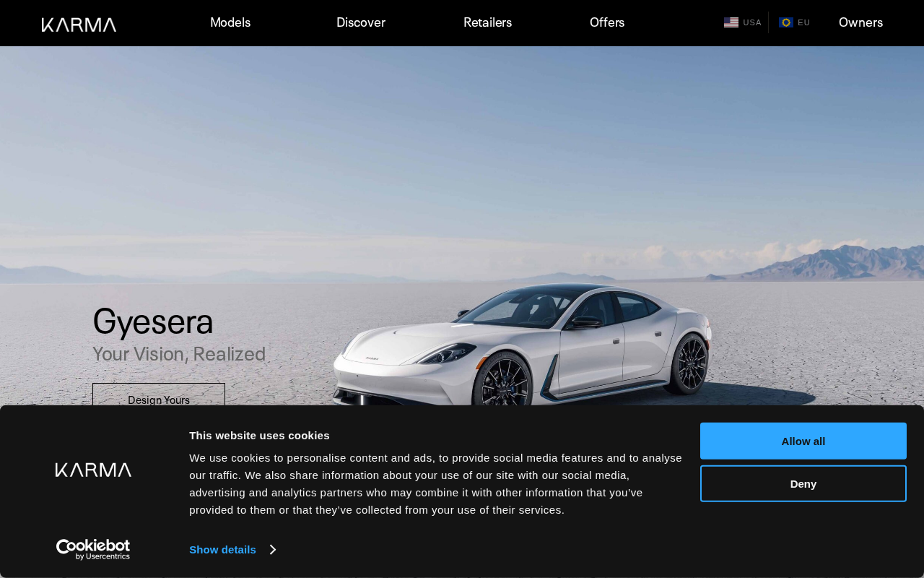This screenshot has width=924, height=578.
Task: Click the Cookiebot by Usercentrics logo
Action: pyautogui.click(x=93, y=549)
